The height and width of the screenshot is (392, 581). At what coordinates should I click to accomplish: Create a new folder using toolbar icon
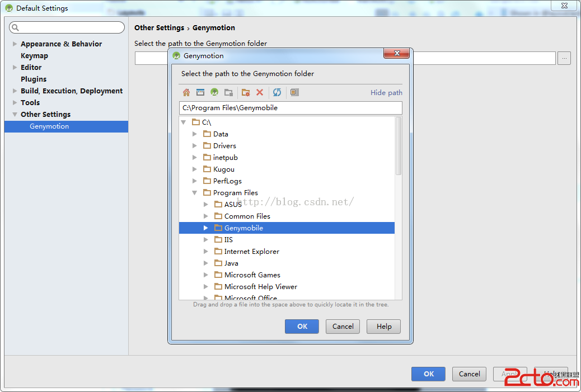coord(246,92)
